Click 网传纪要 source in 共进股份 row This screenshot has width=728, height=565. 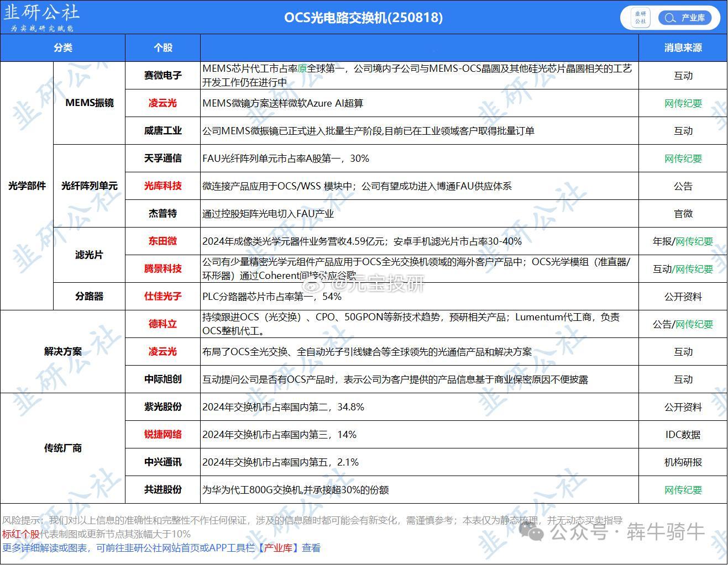(x=683, y=490)
